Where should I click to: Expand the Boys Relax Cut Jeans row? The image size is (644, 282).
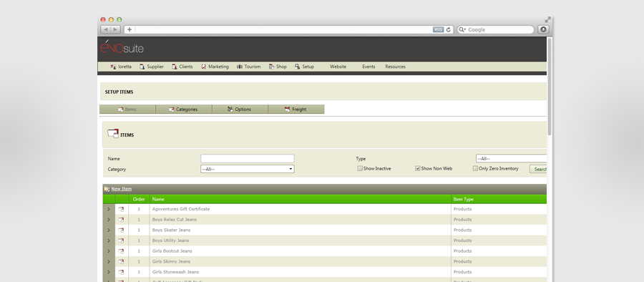pyautogui.click(x=109, y=220)
